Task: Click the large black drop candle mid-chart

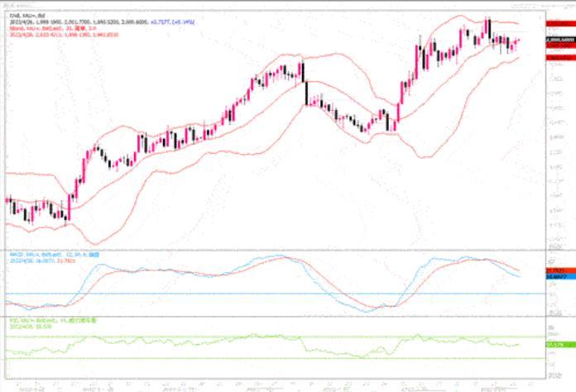Action: point(305,83)
